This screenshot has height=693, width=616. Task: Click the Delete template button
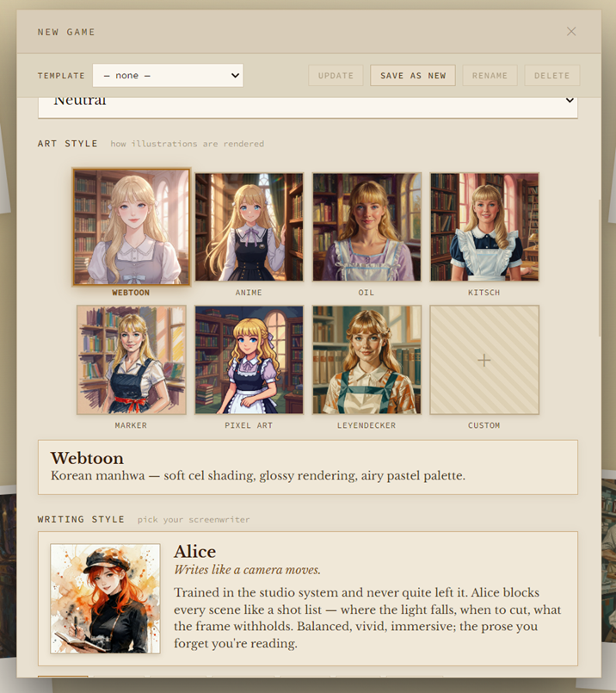(552, 76)
